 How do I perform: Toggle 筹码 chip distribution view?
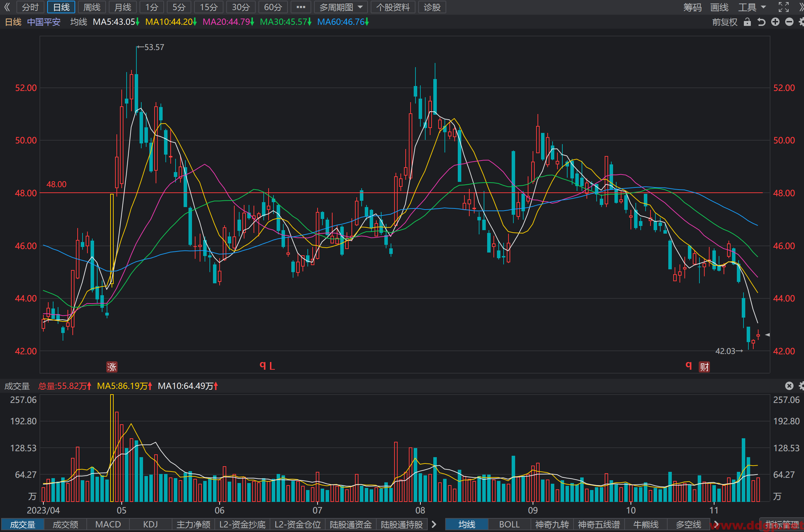pyautogui.click(x=692, y=7)
